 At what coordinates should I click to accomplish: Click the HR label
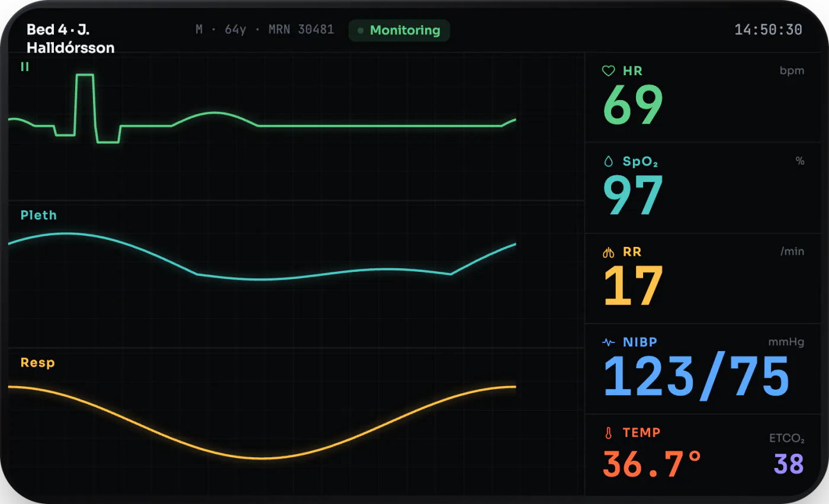point(632,71)
